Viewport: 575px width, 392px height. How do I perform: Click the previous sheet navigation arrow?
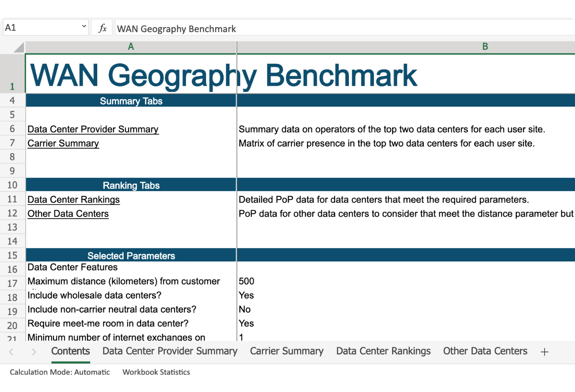coord(11,352)
